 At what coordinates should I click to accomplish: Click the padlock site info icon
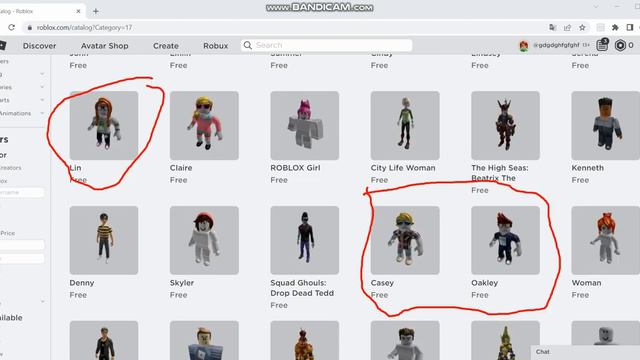(x=29, y=28)
